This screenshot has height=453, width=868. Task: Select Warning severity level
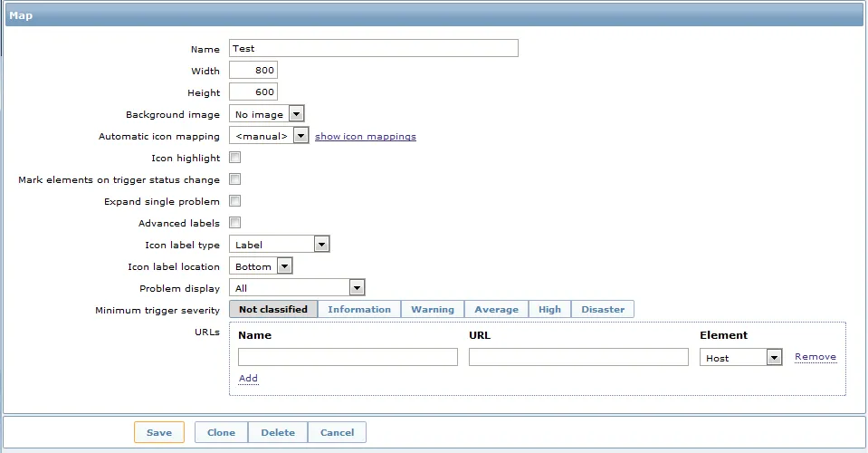click(433, 309)
